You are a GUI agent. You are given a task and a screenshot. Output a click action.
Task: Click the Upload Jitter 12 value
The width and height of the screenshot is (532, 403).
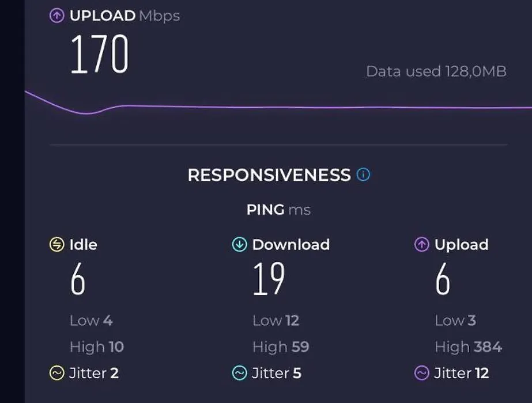[462, 373]
